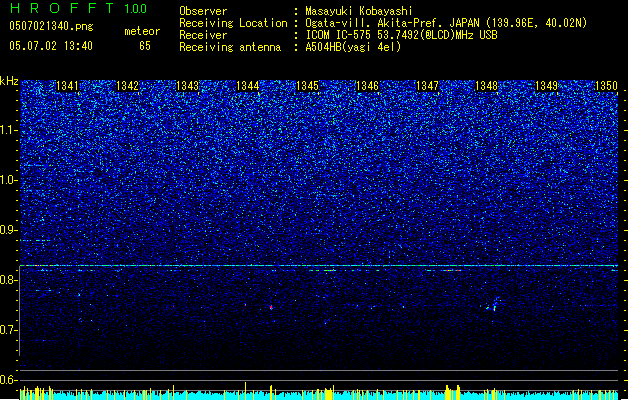Click the 1348 time marker
The image size is (629, 400).
[x=487, y=86]
